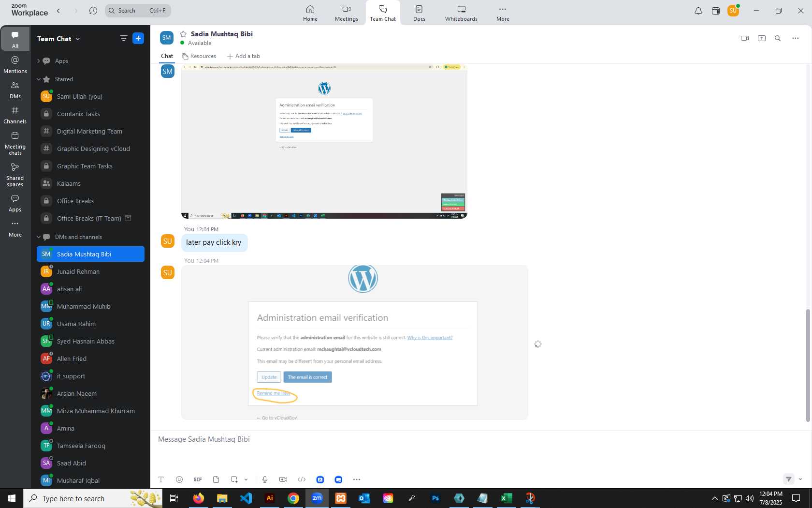Image resolution: width=812 pixels, height=508 pixels.
Task: Open the Home tab in Zoom
Action: click(310, 13)
